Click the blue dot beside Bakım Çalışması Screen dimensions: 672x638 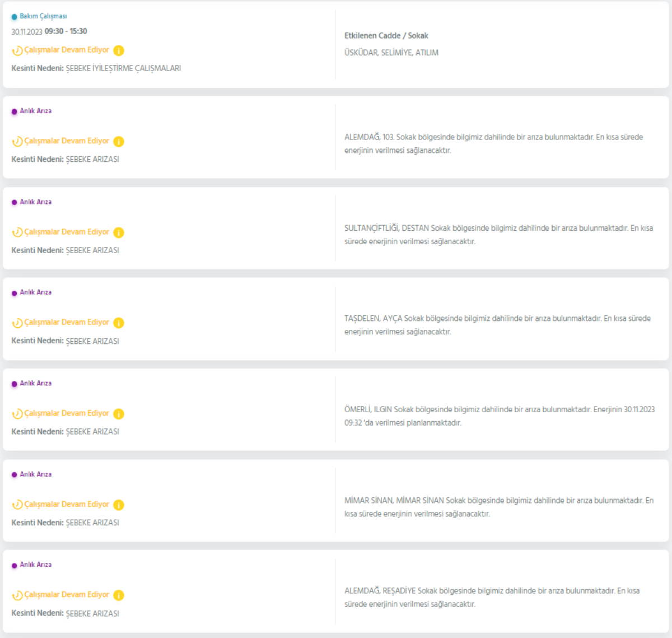(15, 17)
